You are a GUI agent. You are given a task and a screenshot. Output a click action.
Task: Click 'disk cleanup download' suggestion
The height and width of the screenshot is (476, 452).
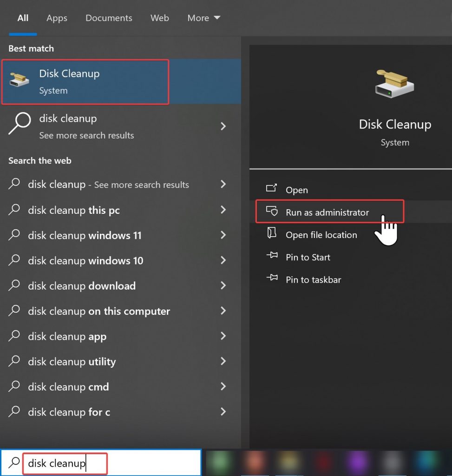click(x=82, y=286)
